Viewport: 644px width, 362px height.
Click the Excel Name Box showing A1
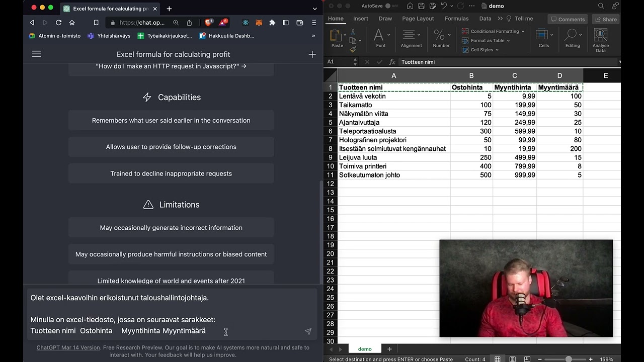point(340,62)
